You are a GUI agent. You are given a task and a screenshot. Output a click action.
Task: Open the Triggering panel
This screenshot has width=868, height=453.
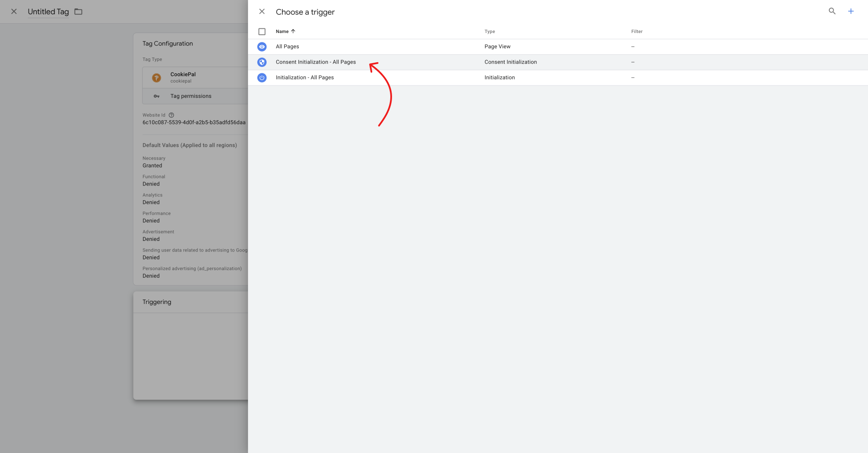(x=157, y=302)
